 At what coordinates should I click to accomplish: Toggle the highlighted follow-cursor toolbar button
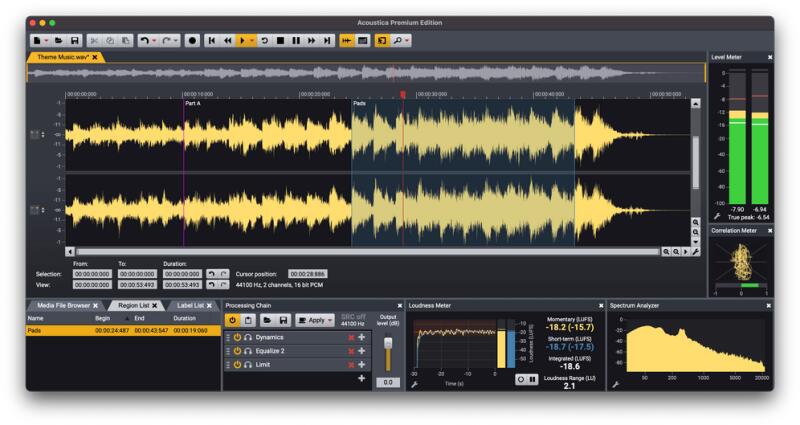[382, 40]
